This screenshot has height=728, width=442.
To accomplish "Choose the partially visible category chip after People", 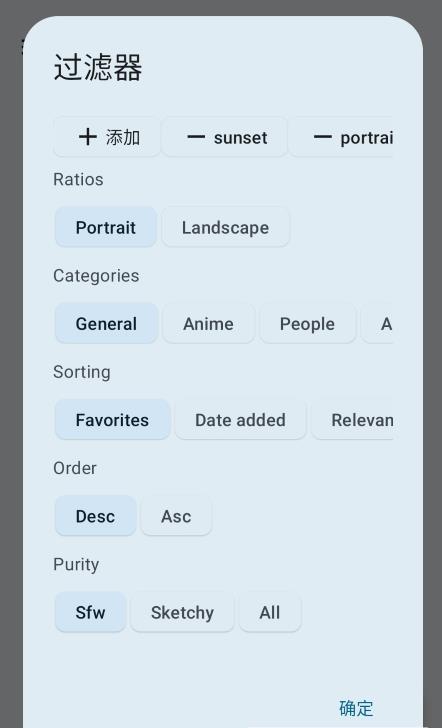I will click(x=377, y=324).
